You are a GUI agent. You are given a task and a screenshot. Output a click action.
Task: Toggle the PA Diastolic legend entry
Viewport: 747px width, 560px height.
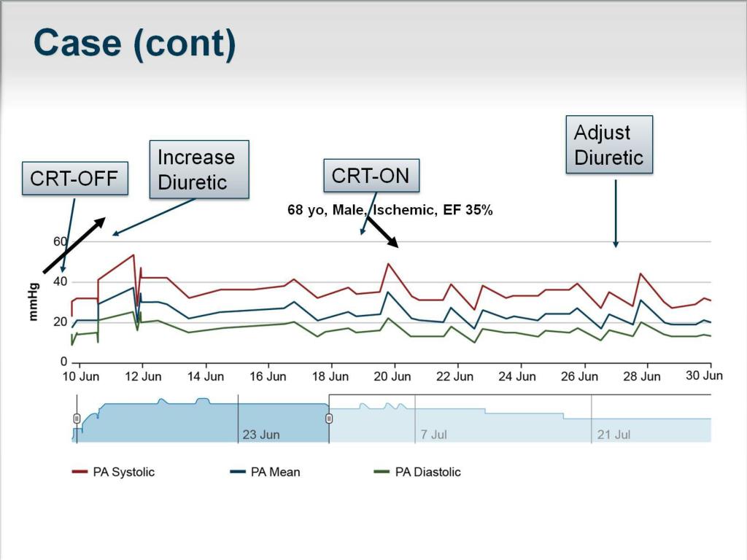[417, 472]
